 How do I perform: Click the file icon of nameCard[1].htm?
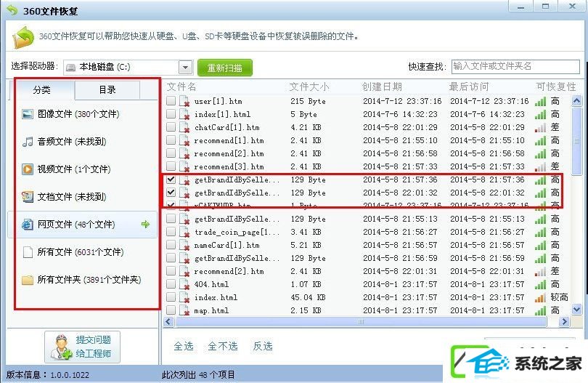tap(184, 245)
